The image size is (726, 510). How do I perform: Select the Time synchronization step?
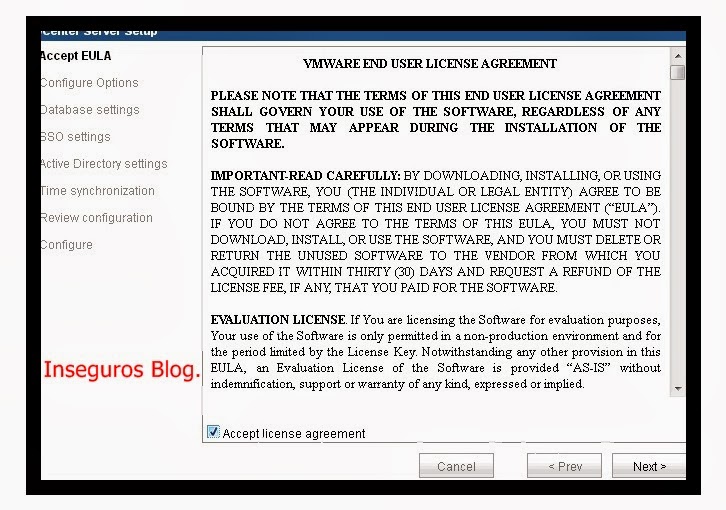[98, 191]
